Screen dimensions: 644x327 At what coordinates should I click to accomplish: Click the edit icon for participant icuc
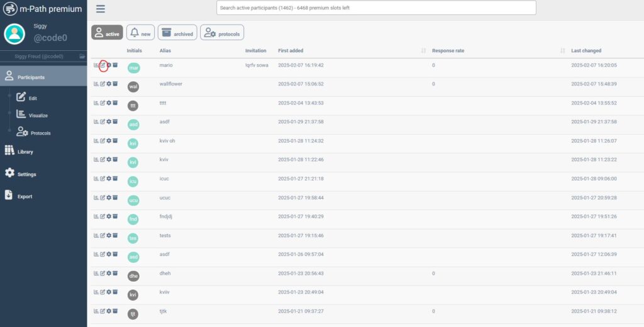click(103, 179)
